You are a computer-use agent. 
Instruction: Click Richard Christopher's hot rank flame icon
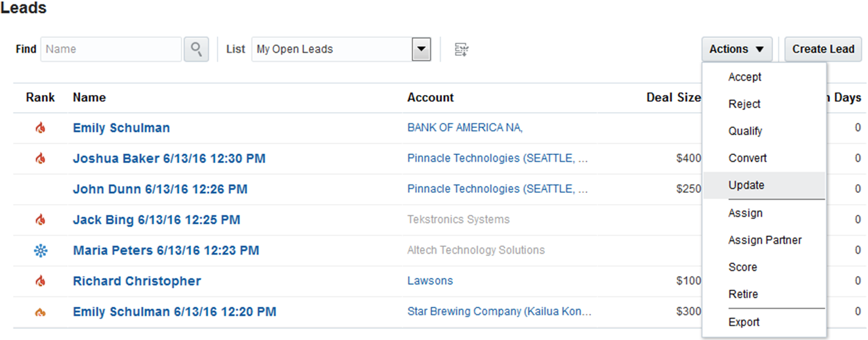40,281
